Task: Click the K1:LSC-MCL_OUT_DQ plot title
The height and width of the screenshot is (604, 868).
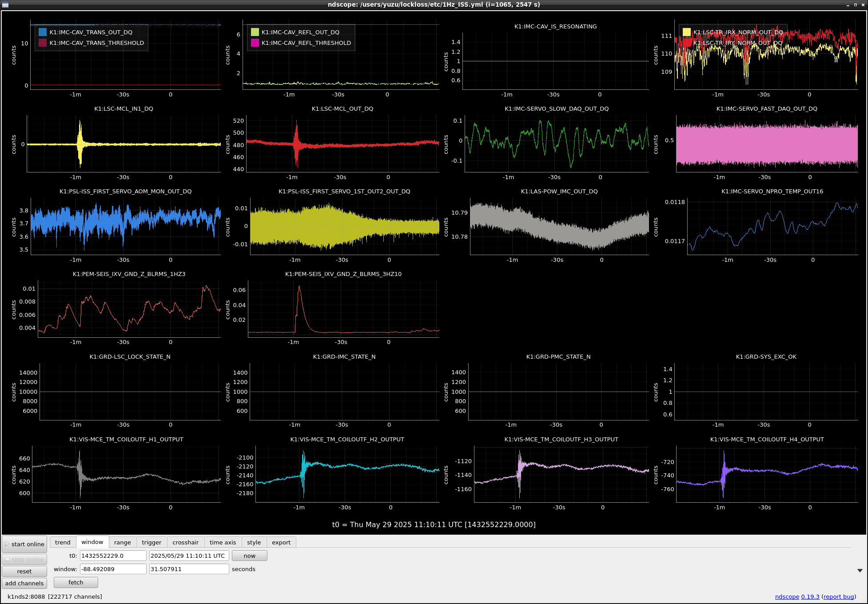Action: (342, 108)
